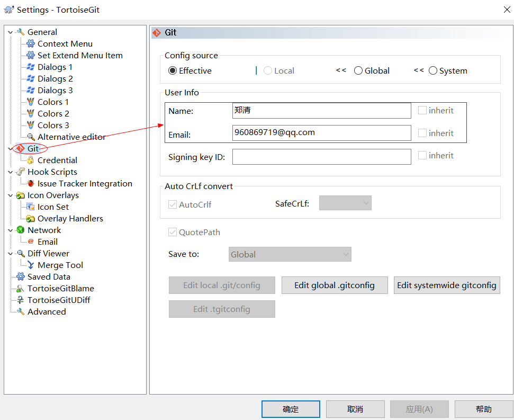Click the Colors 3 palette icon

pos(31,125)
